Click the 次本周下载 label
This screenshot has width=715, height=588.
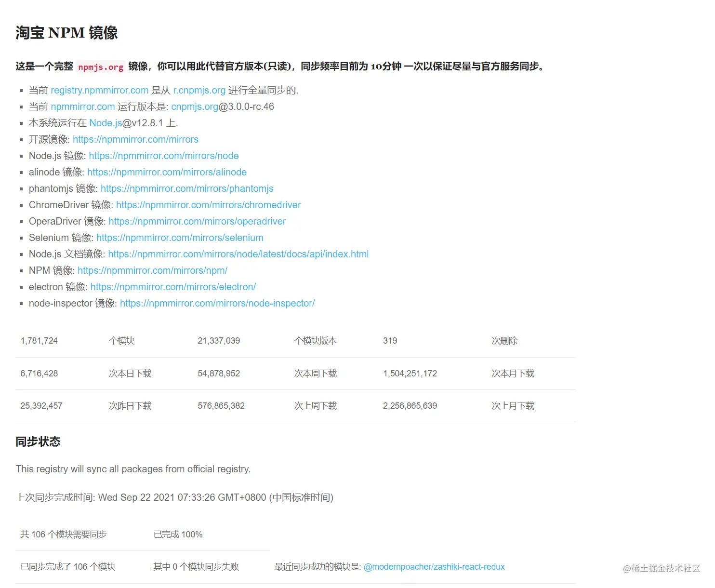click(316, 374)
